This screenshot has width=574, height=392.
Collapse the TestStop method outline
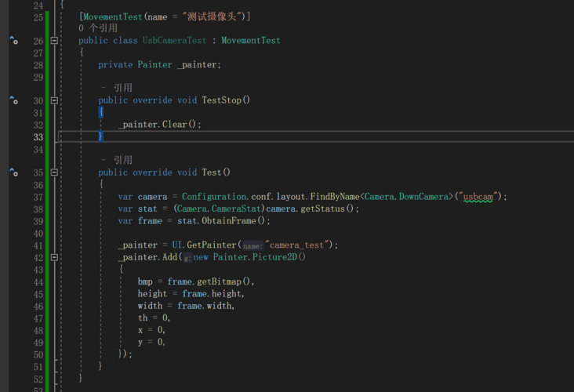tap(54, 100)
